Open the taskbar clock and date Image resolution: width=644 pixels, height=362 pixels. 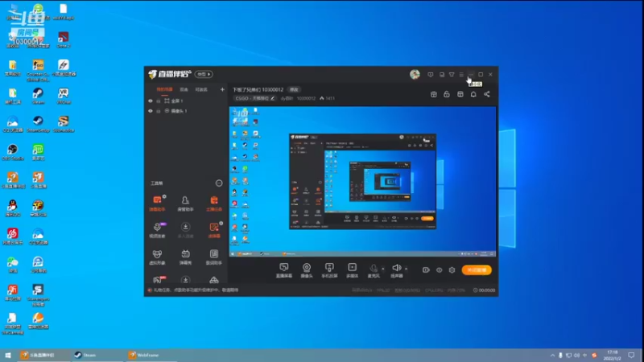point(612,355)
